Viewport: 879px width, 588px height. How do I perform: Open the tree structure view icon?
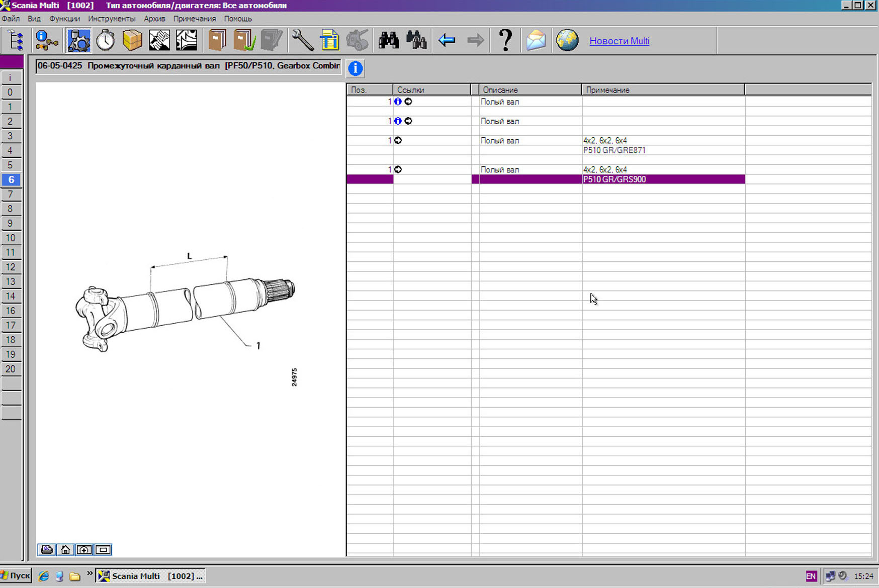click(16, 40)
